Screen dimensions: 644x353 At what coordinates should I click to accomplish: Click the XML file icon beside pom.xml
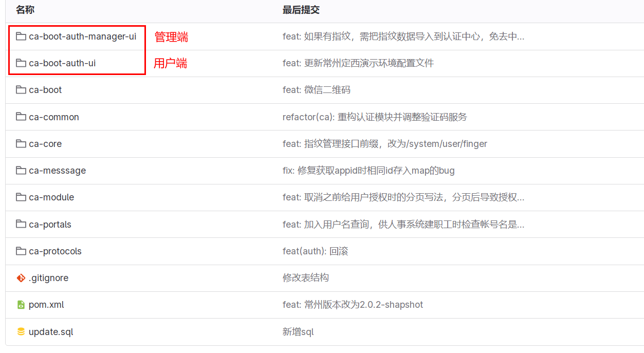tap(21, 305)
